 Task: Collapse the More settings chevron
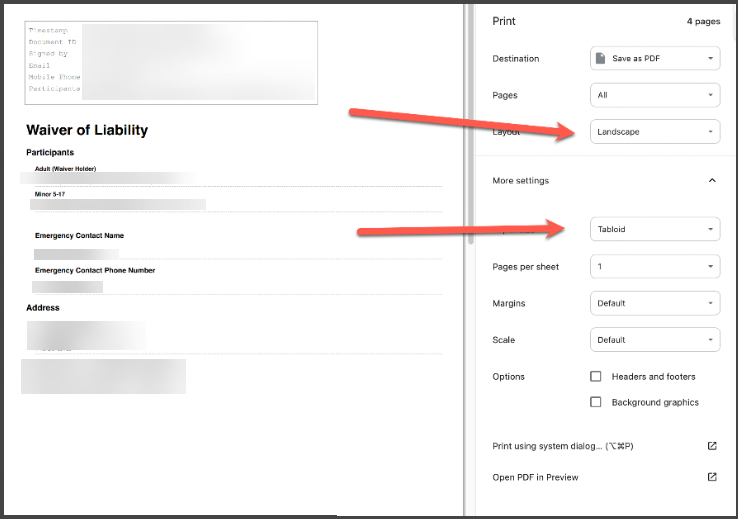click(x=712, y=181)
